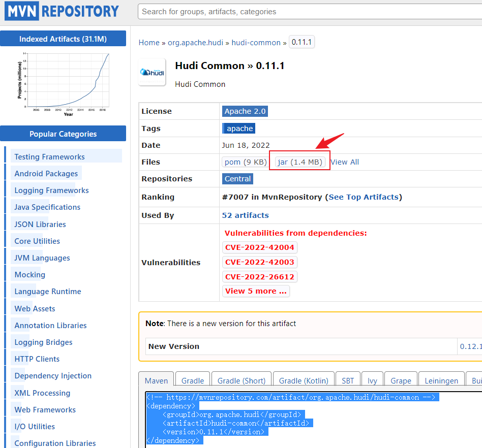
Task: Open JVM Languages category
Action: [42, 258]
